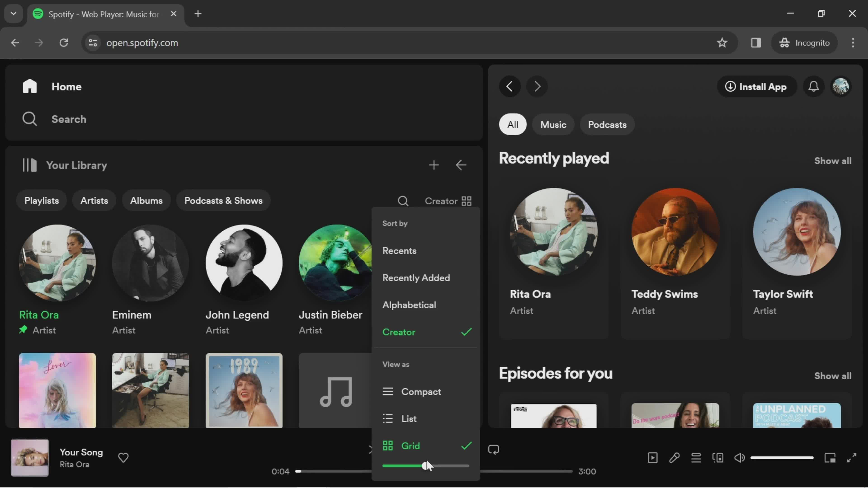Click the Install App button
Screen dimensions: 868x488
point(757,87)
